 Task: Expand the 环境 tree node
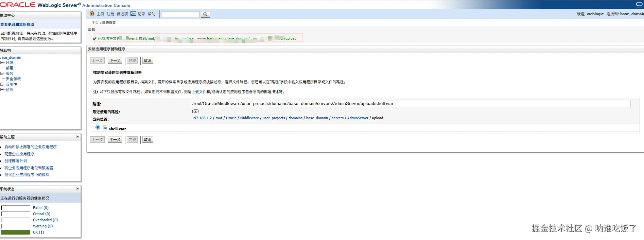click(2, 63)
